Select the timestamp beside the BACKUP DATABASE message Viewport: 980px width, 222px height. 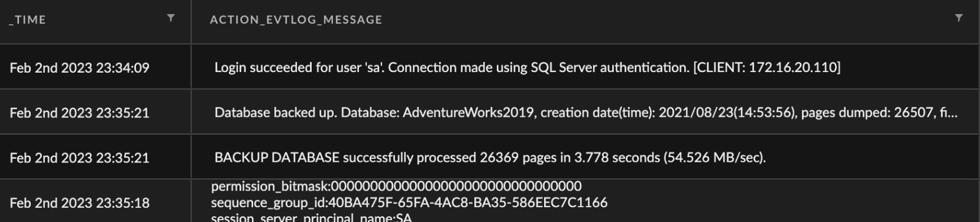pyautogui.click(x=80, y=158)
